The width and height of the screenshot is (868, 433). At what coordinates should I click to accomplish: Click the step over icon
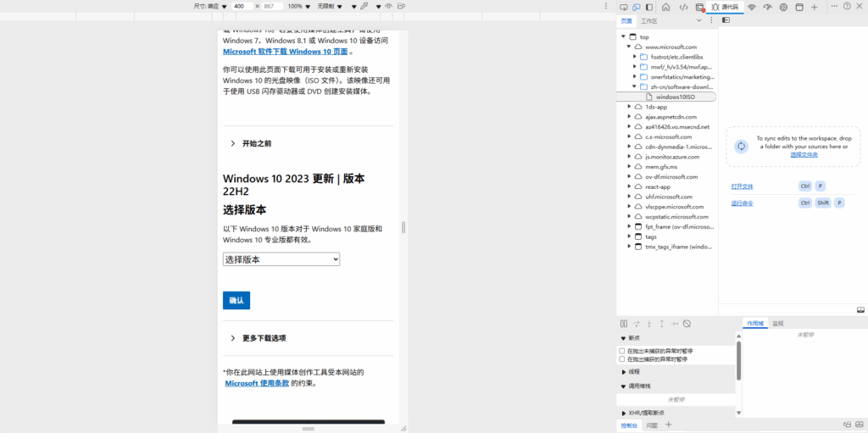point(637,324)
